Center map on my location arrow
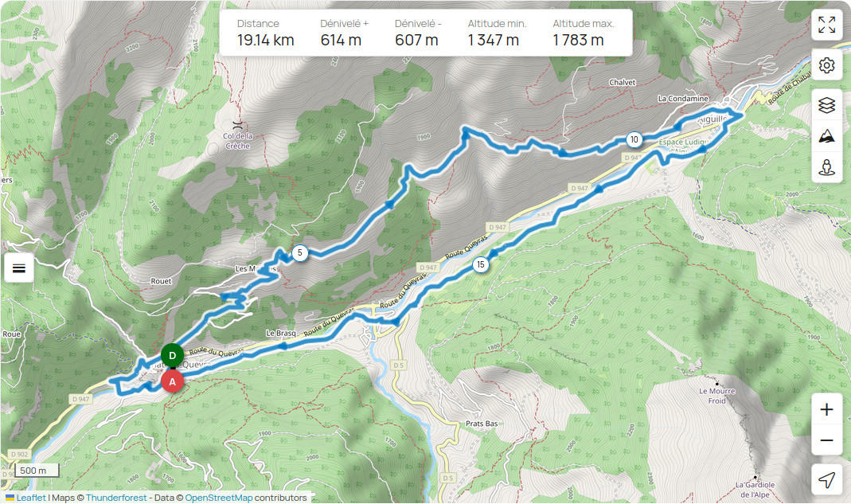This screenshot has height=504, width=851. (826, 479)
